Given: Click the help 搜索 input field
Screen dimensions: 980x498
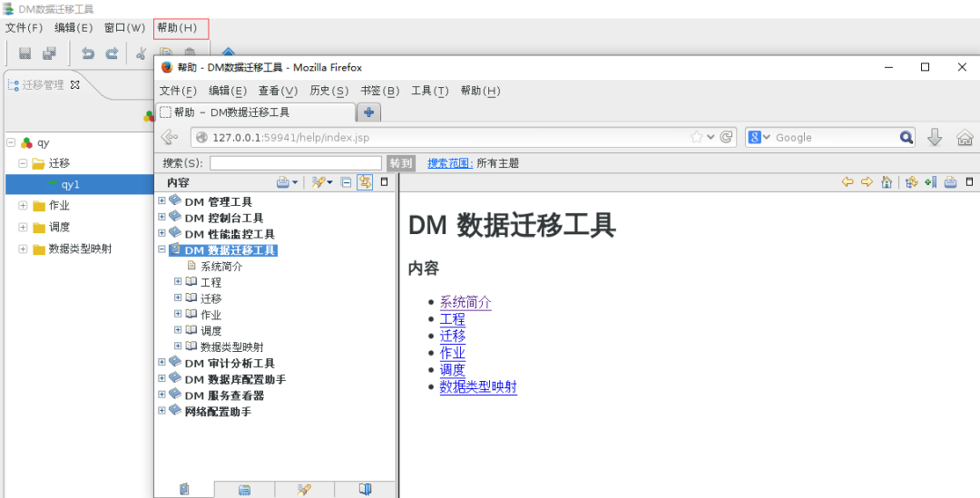Looking at the screenshot, I should tap(296, 163).
